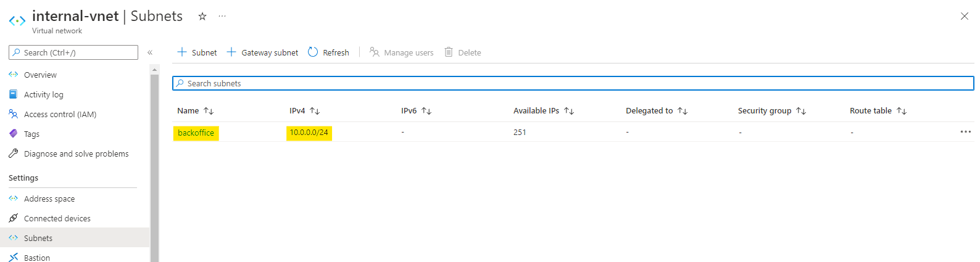Click the Search subnets input field
Screen dimensions: 980x262
[x=573, y=83]
